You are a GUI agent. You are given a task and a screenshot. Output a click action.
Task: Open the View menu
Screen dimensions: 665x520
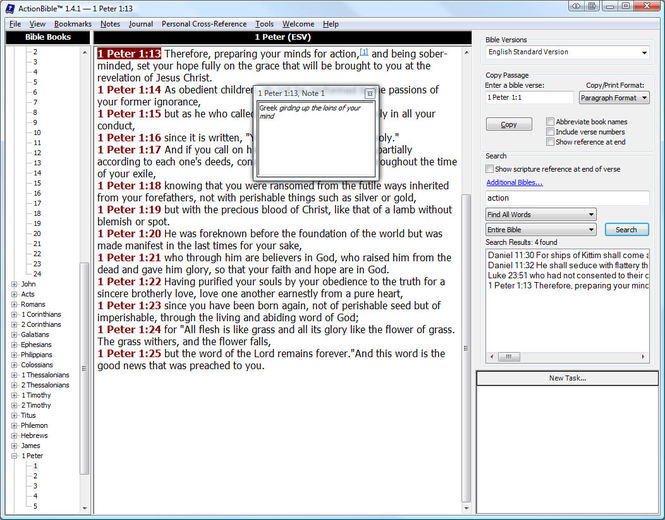pos(37,24)
